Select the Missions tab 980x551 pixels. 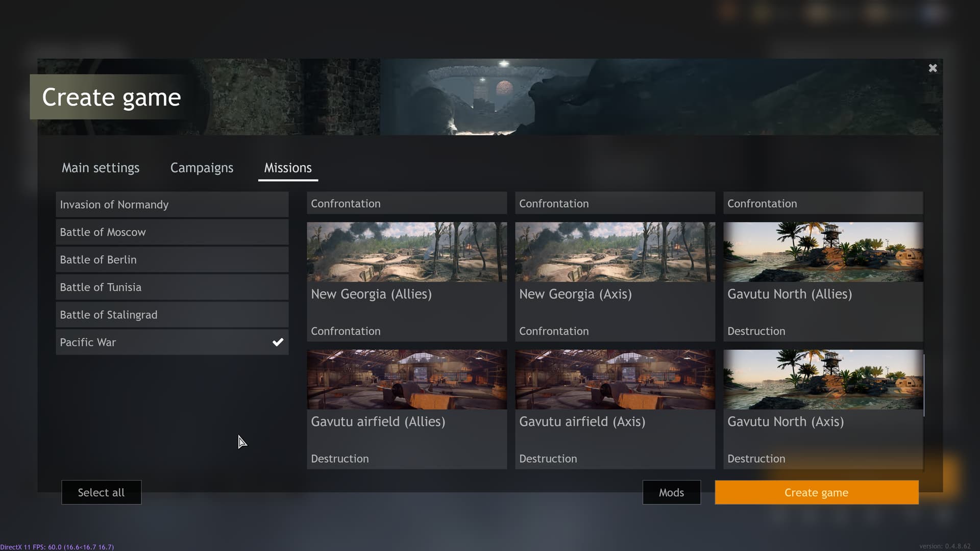(288, 168)
